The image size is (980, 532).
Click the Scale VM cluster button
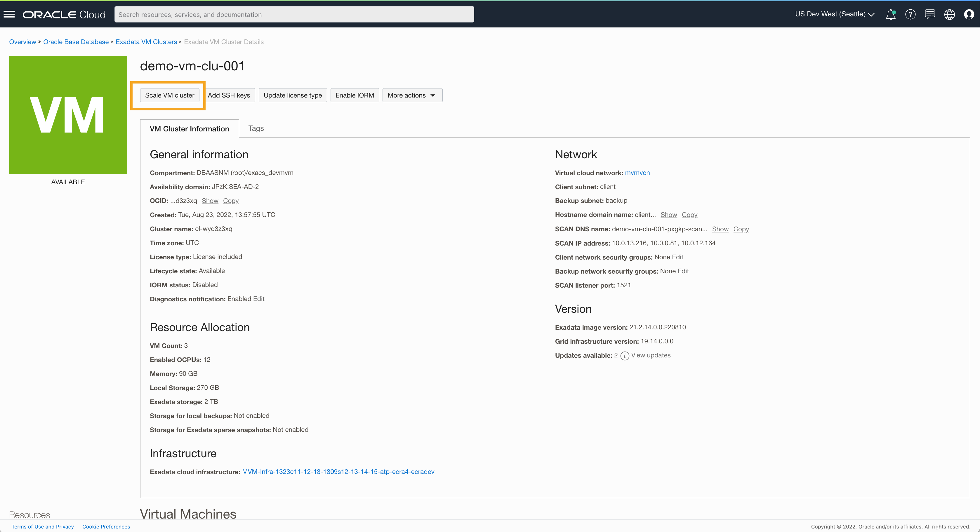click(x=170, y=95)
